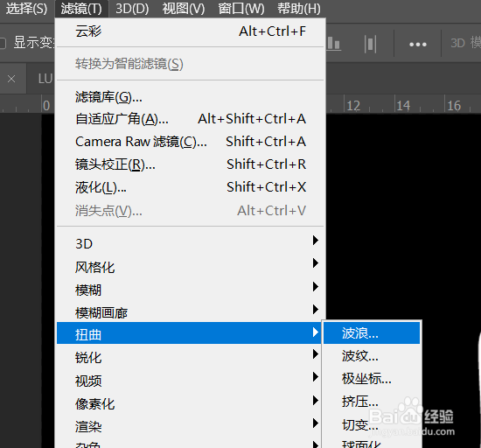This screenshot has height=448, width=481.
Task: Click the bottom align bar icon
Action: [334, 44]
